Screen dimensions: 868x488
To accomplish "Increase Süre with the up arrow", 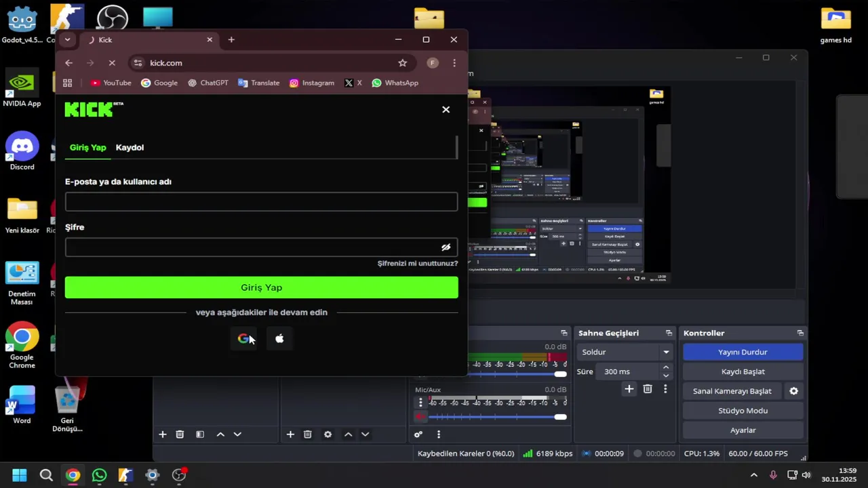I will point(665,367).
